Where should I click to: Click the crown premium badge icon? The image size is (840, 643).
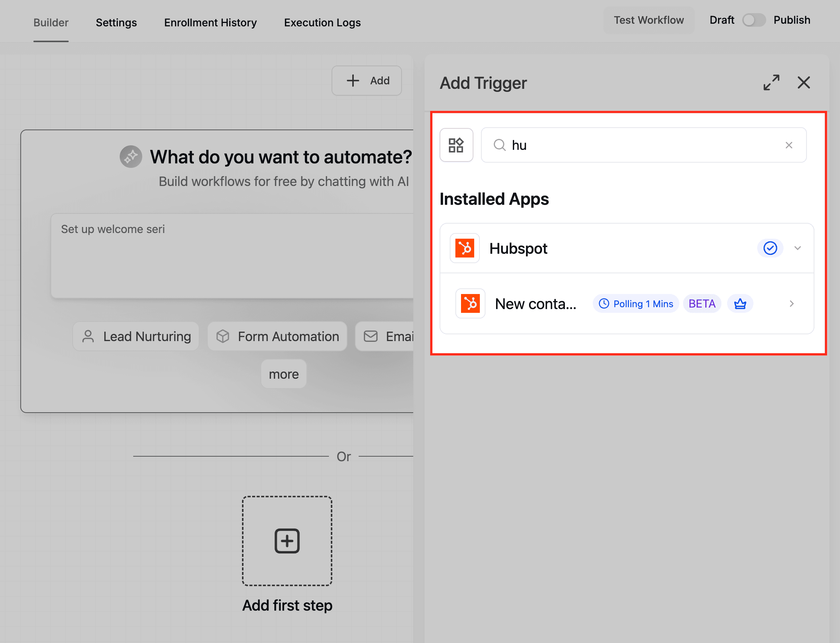tap(740, 303)
